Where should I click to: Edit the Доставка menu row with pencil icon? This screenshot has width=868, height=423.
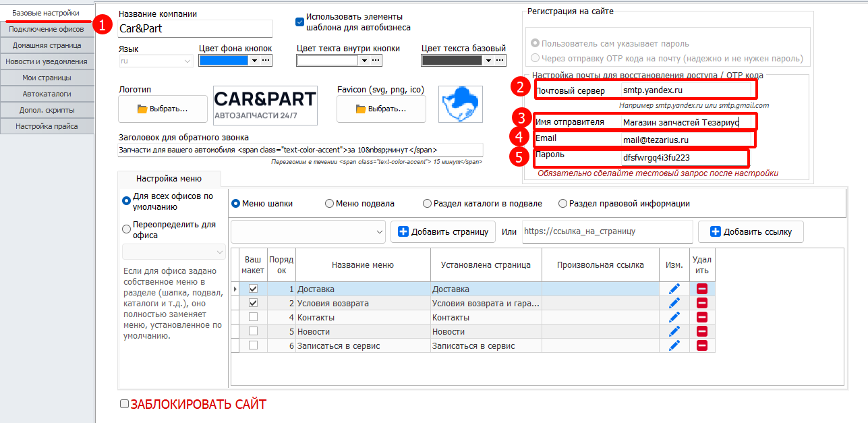674,289
